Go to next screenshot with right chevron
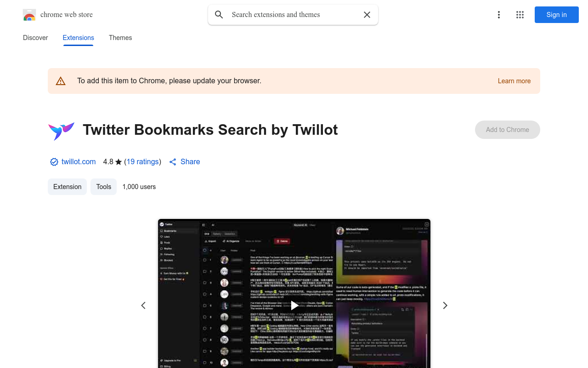588x368 pixels. 445,305
